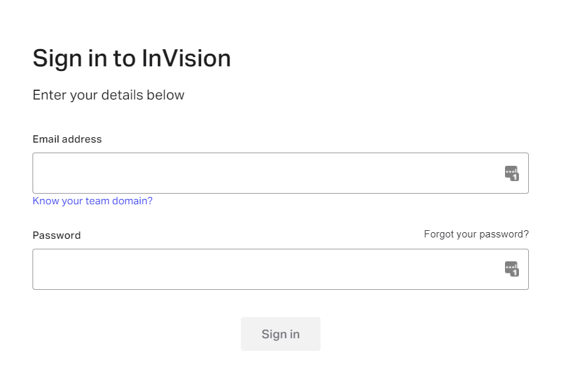Click the 'Enter your details below' text
This screenshot has height=392, width=578.
click(x=108, y=95)
